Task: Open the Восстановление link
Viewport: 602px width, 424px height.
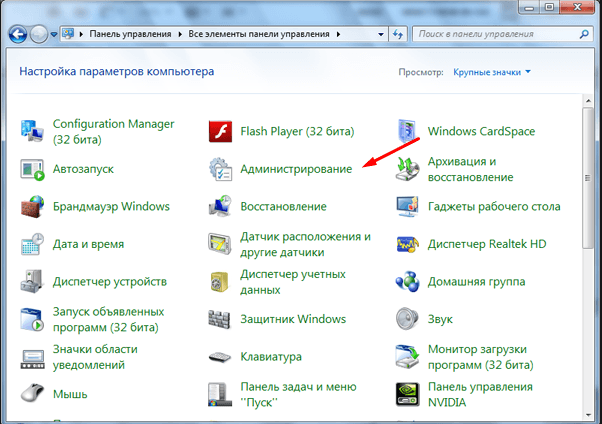Action: coord(283,207)
